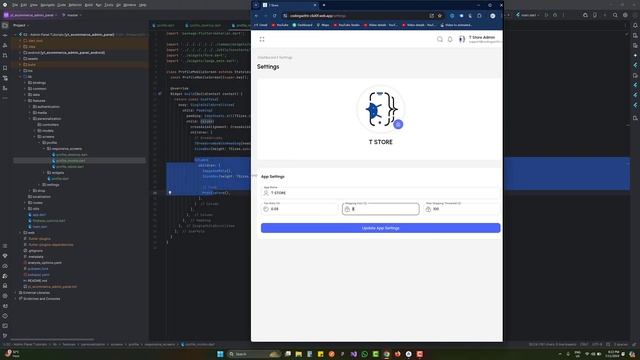Open the Maps bookmark
The height and width of the screenshot is (360, 640).
323,25
